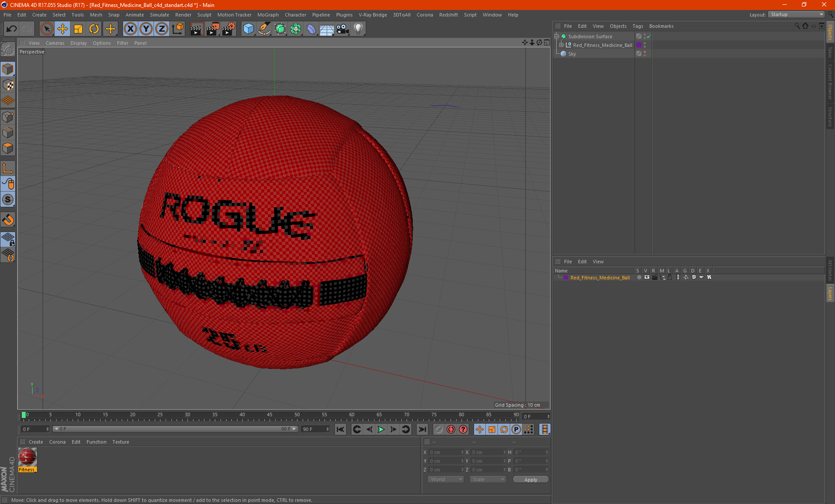Open the World coordinate dropdown
This screenshot has width=835, height=504.
click(x=446, y=479)
